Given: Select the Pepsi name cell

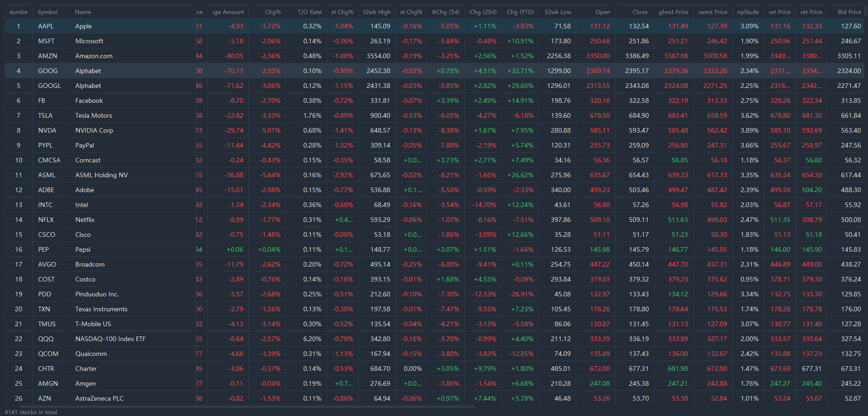Looking at the screenshot, I should point(83,249).
